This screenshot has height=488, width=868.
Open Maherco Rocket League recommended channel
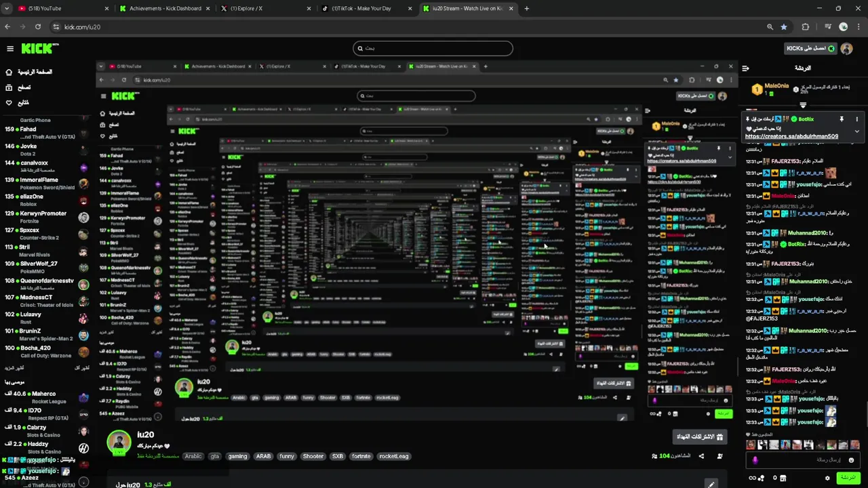[46, 397]
